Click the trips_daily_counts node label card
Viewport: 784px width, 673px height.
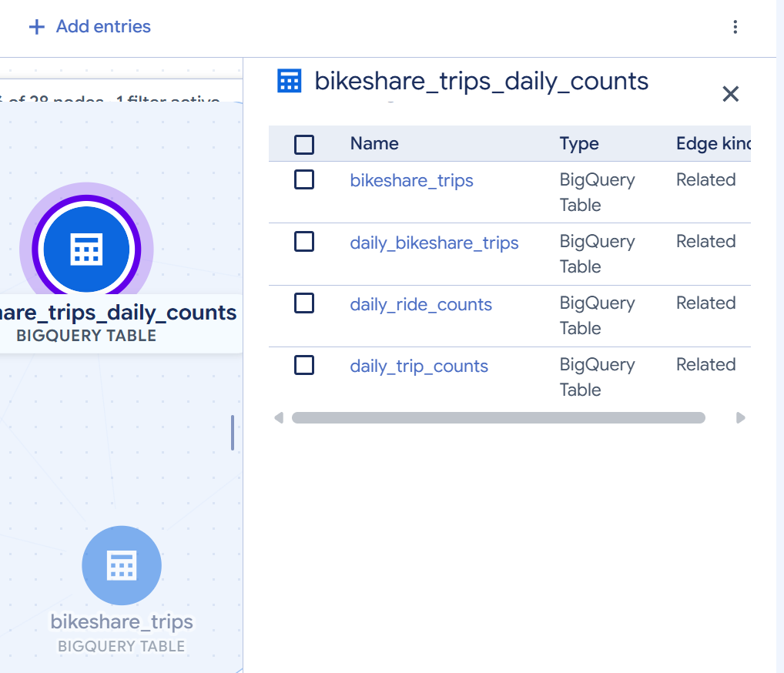121,323
